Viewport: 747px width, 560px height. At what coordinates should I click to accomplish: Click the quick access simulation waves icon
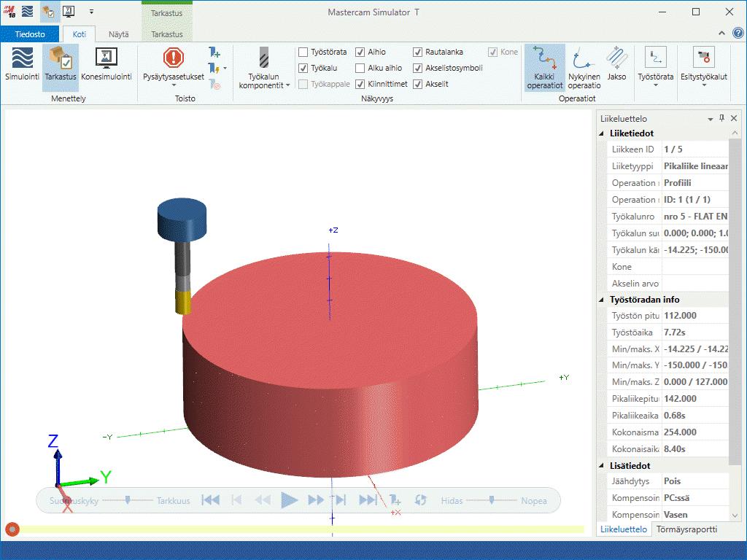pos(28,11)
